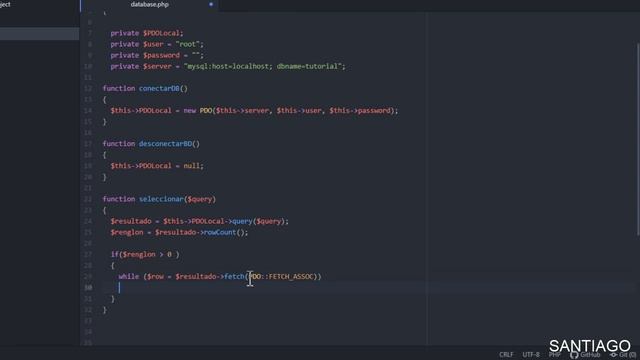
Task: Place cursor in 'private $PDOLocal;' line
Action: (x=147, y=33)
